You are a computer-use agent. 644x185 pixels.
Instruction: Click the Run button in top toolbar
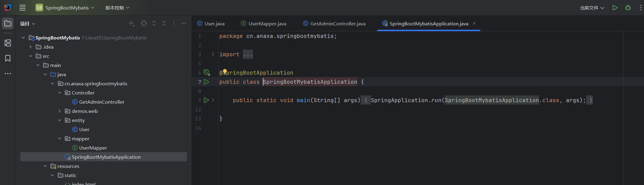coord(615,8)
